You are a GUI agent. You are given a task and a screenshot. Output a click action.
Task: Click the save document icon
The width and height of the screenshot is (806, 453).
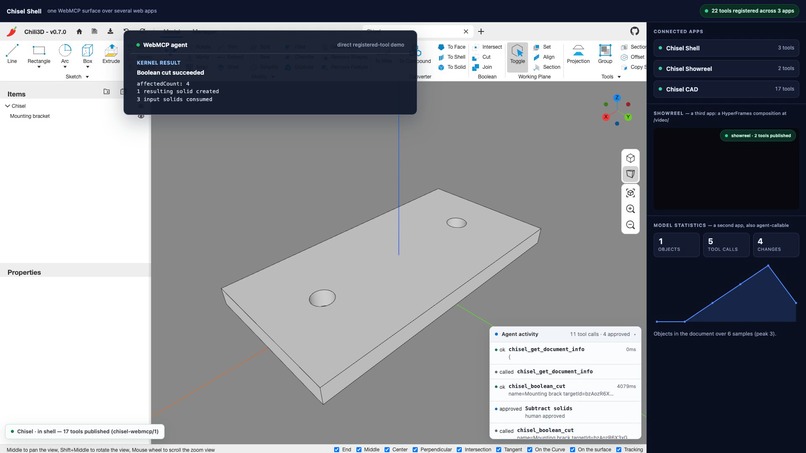tap(95, 31)
